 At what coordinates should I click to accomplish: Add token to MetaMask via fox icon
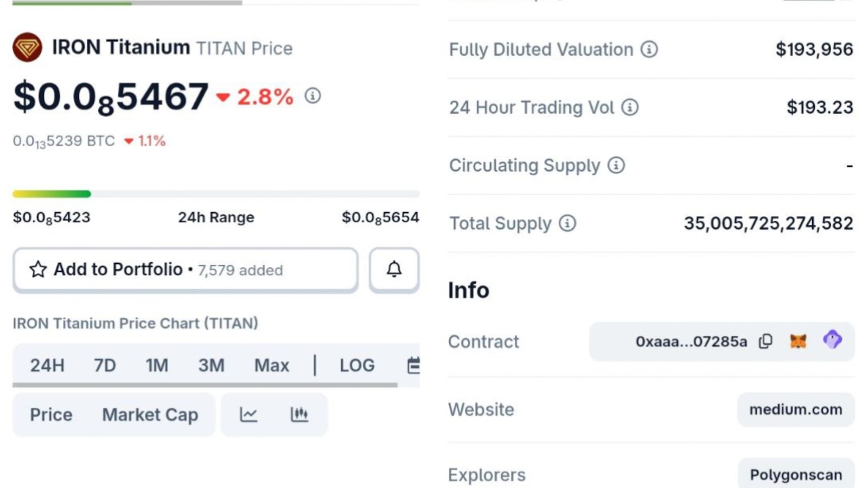coord(798,341)
